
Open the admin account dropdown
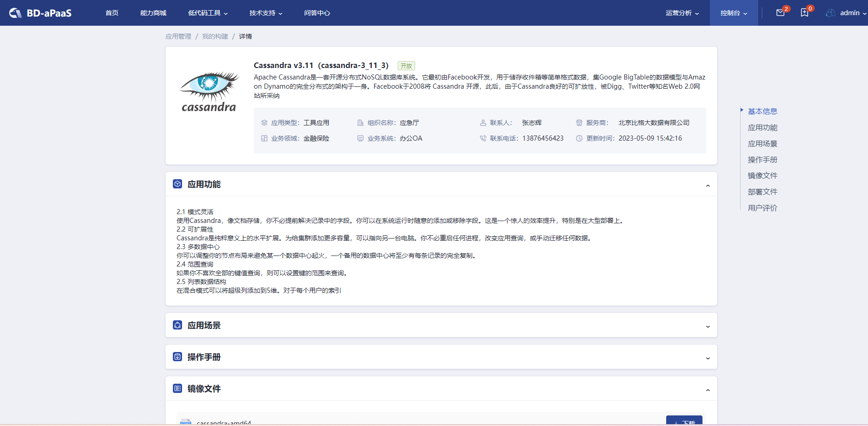point(853,13)
